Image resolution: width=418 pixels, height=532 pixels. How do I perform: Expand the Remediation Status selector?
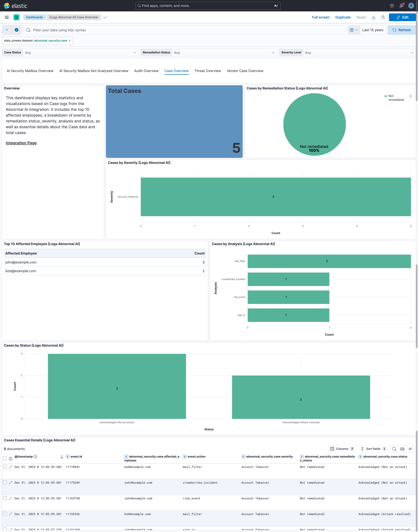pyautogui.click(x=224, y=52)
